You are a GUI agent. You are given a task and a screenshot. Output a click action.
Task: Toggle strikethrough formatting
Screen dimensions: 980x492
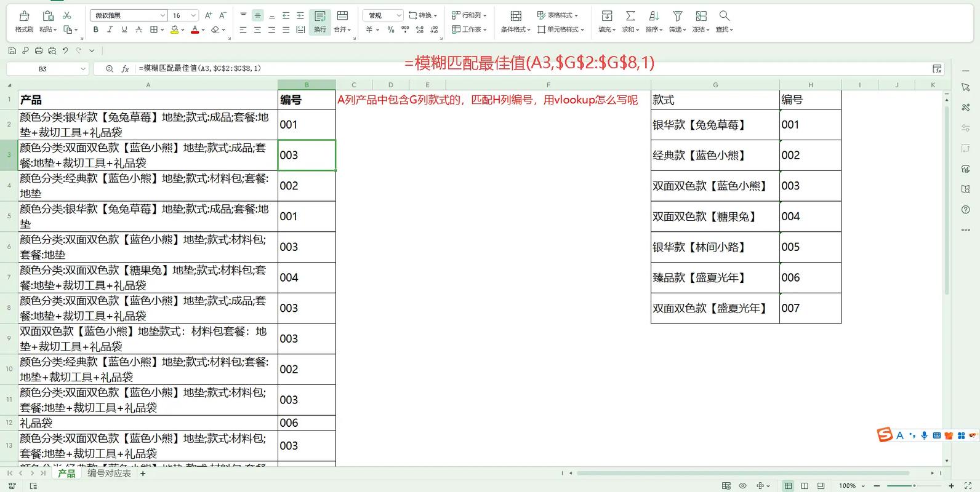click(x=139, y=30)
